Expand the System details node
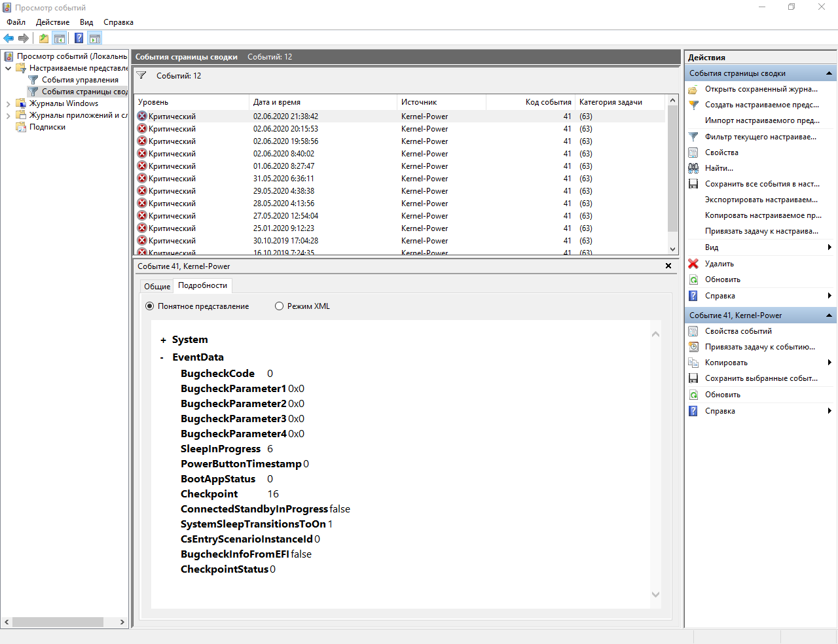Image resolution: width=838 pixels, height=644 pixels. [x=163, y=340]
